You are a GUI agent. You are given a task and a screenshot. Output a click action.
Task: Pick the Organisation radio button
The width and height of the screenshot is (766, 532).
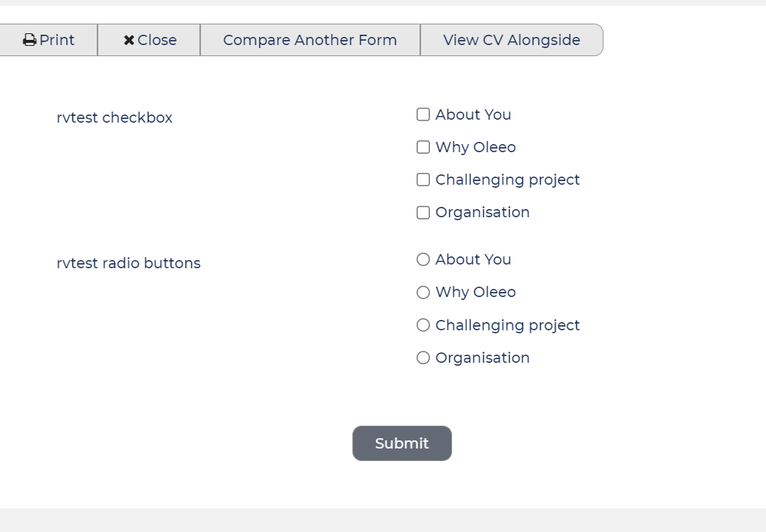point(423,358)
